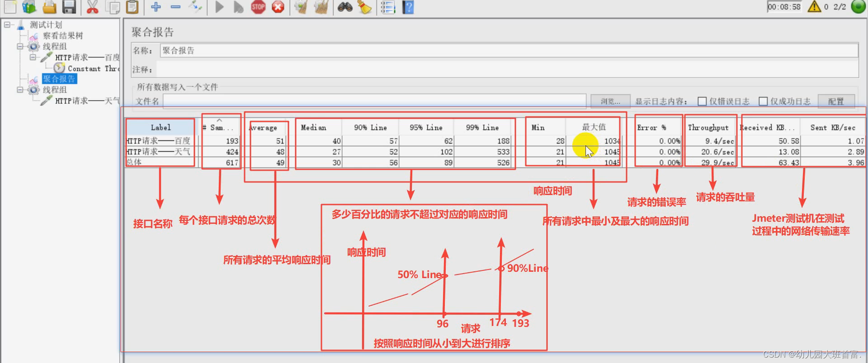The width and height of the screenshot is (868, 363).
Task: Click the 总体 row label cell
Action: point(160,162)
